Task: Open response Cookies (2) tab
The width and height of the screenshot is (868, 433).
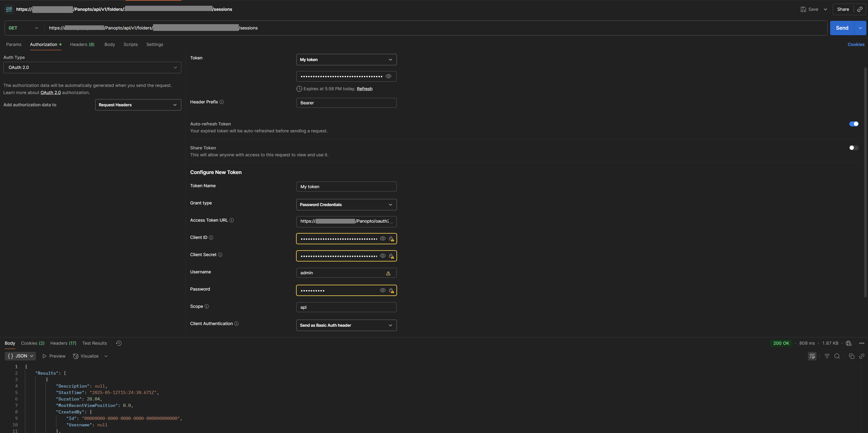Action: [33, 343]
